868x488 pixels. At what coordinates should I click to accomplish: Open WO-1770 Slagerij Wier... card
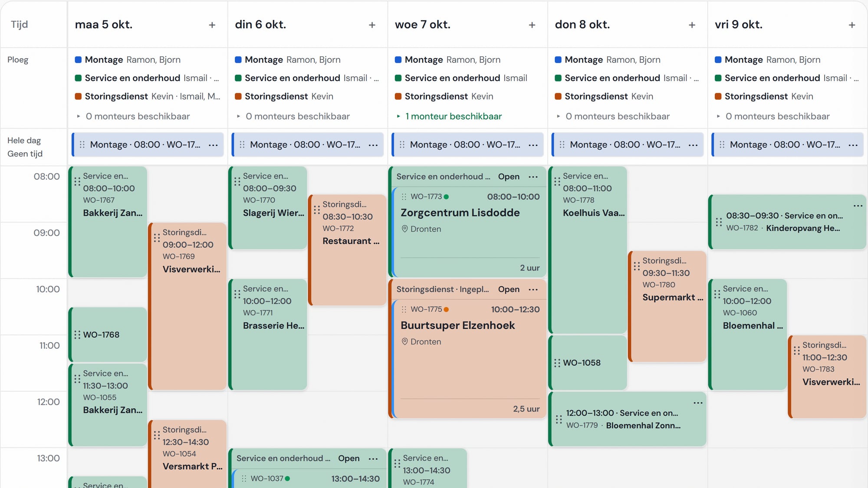tap(268, 208)
